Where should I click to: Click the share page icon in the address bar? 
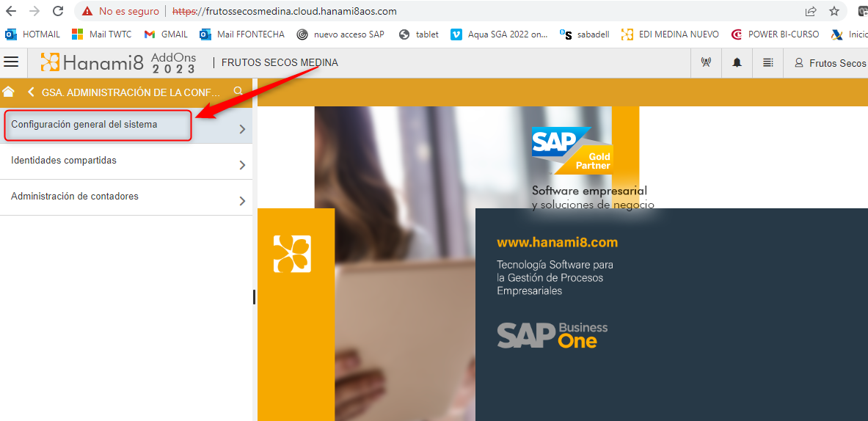[x=811, y=11]
